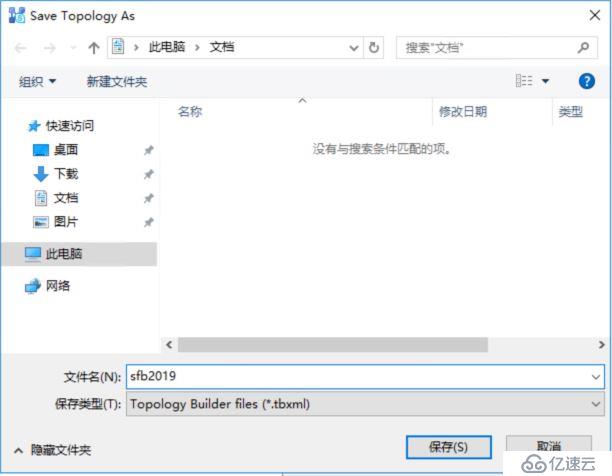
Task: Select 此电脑 in the address breadcrumb
Action: 167,47
